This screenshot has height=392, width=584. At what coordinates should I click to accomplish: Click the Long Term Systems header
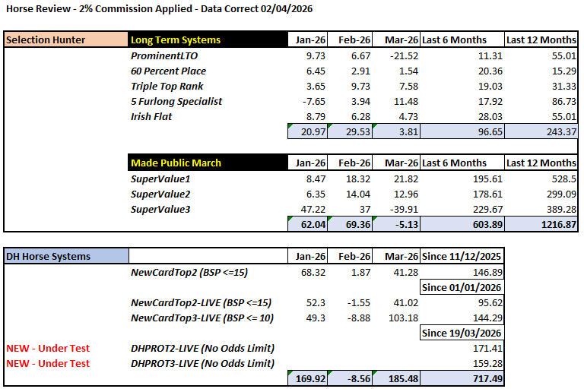(x=176, y=40)
